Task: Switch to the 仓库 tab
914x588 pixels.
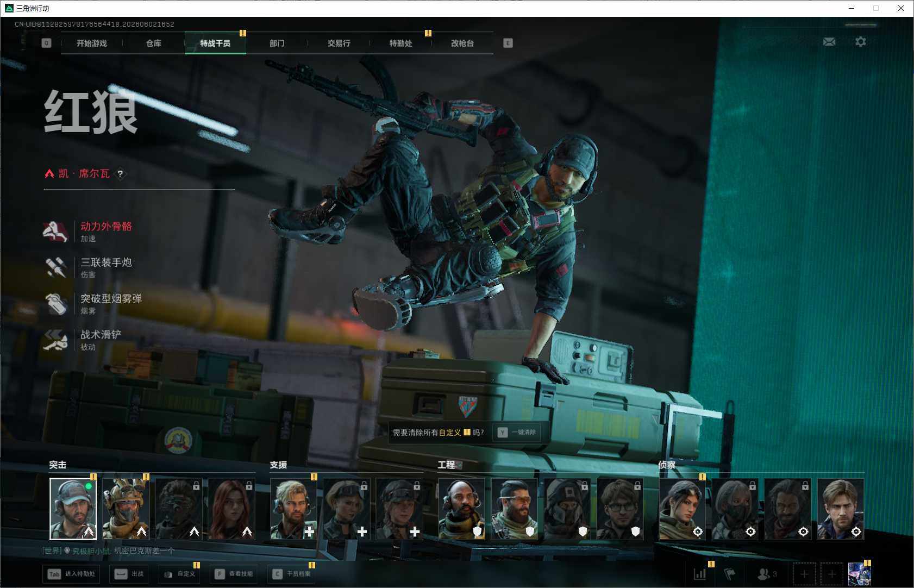Action: pos(154,43)
